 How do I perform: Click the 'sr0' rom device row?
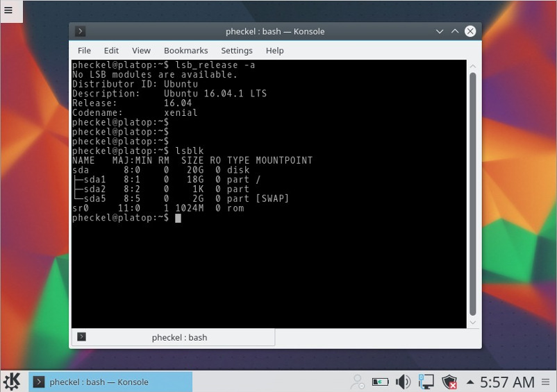[158, 208]
